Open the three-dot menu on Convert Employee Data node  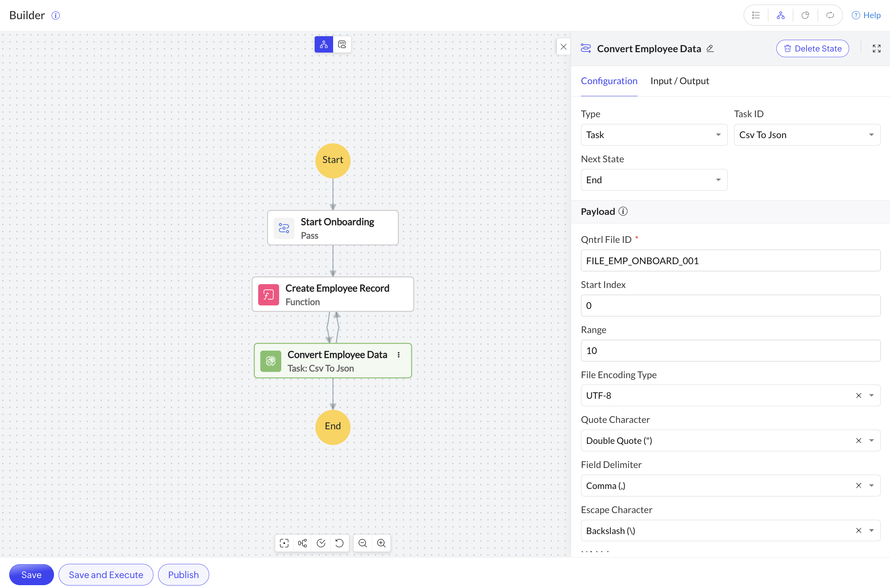tap(398, 355)
